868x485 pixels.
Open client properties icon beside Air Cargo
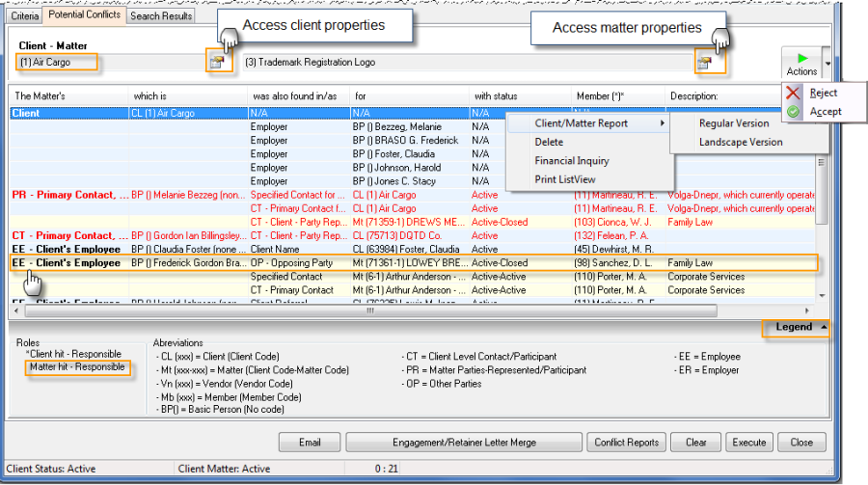click(217, 62)
